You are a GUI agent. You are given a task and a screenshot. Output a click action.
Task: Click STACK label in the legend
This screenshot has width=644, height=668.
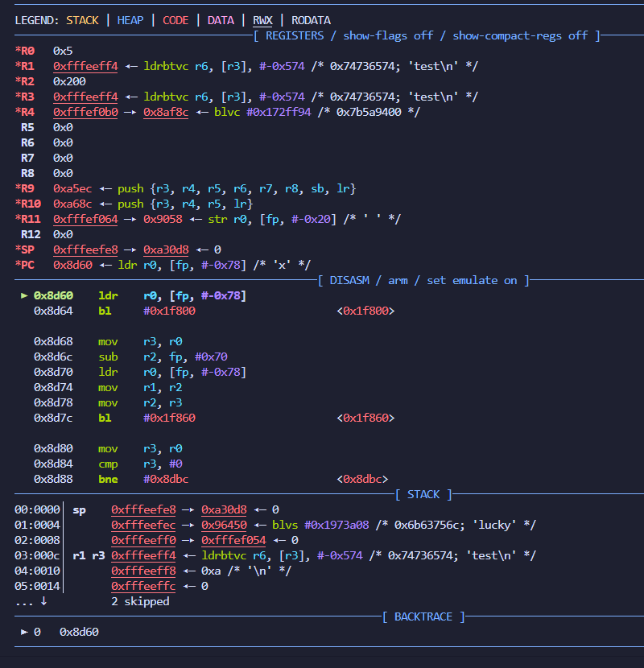click(82, 20)
